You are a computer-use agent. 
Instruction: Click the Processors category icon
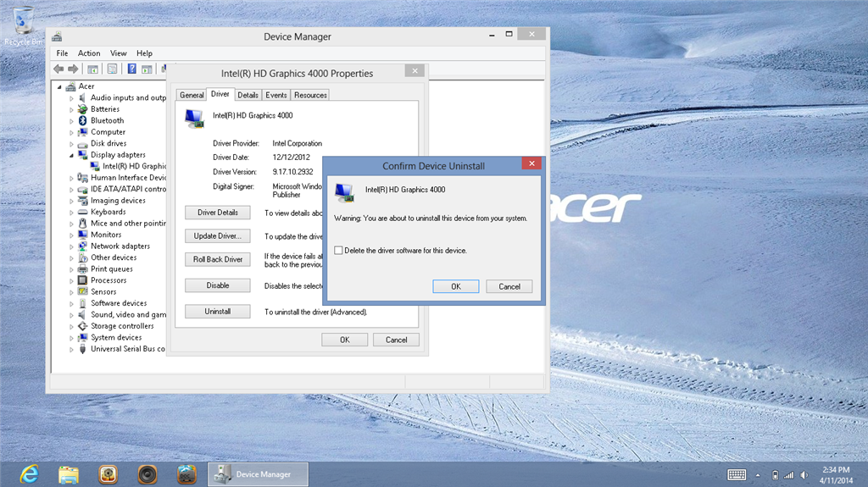coord(82,280)
